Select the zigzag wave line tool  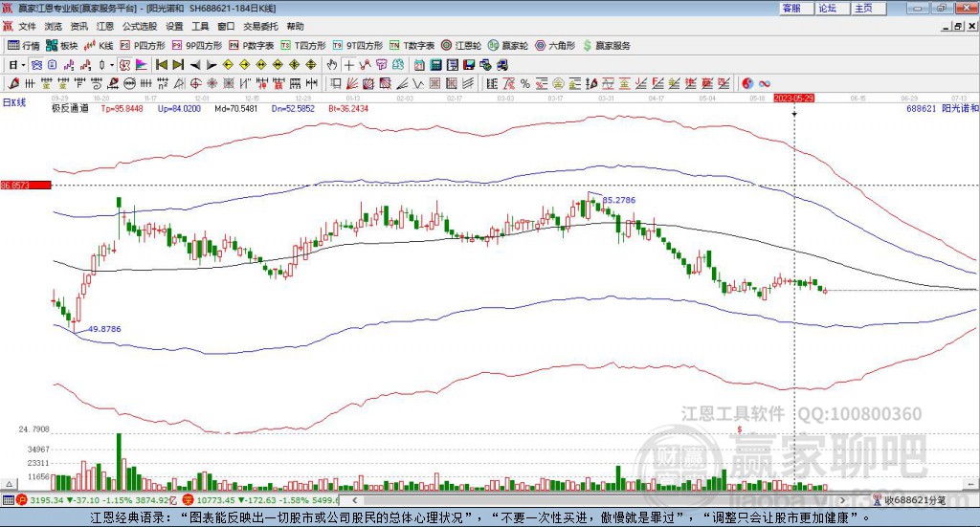[418, 83]
